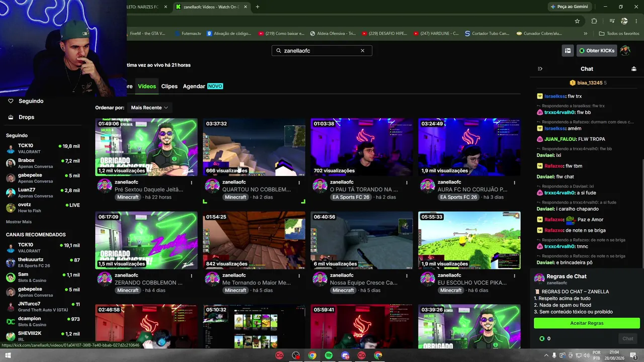Open Spotify from the taskbar

click(329, 355)
